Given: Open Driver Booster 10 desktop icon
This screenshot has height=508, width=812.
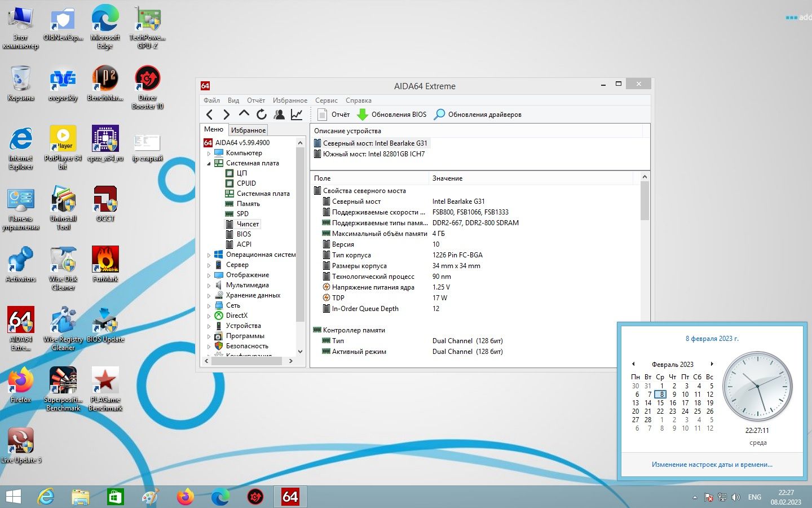Looking at the screenshot, I should (x=148, y=87).
